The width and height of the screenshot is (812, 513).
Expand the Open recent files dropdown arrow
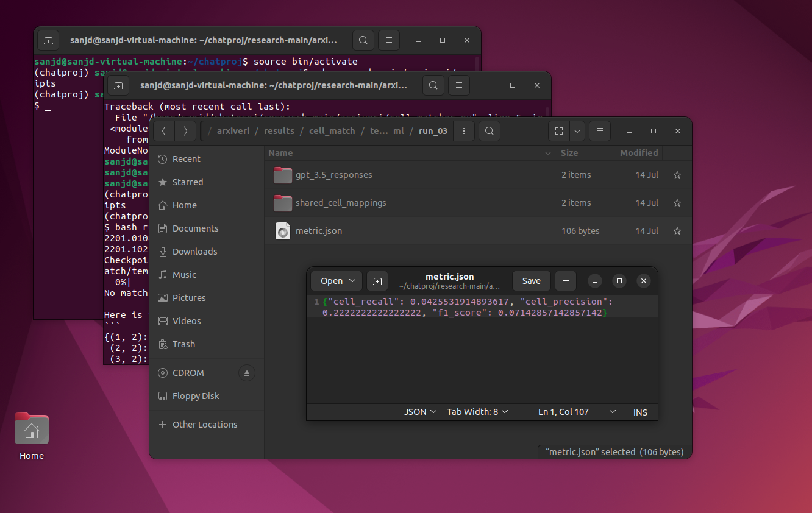[353, 281]
